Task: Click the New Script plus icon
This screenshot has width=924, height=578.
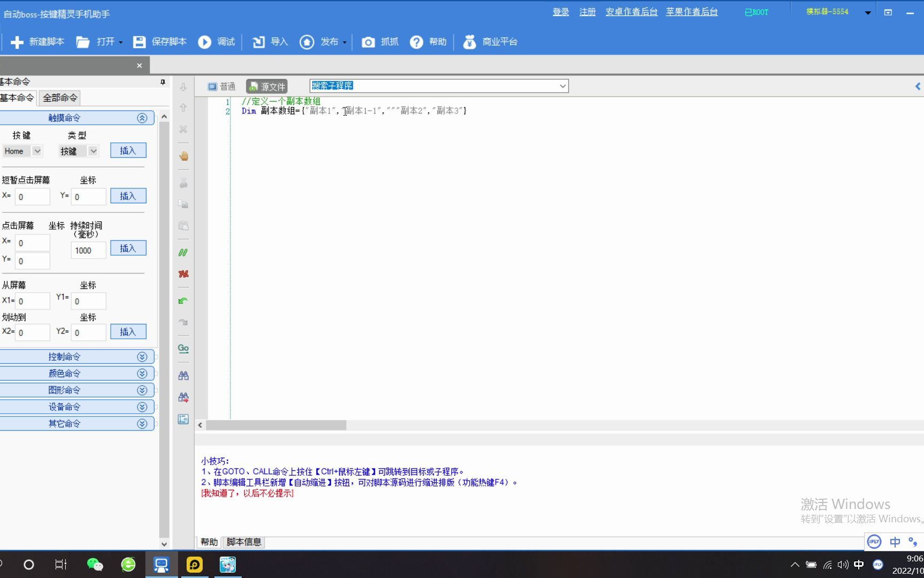Action: (x=17, y=42)
